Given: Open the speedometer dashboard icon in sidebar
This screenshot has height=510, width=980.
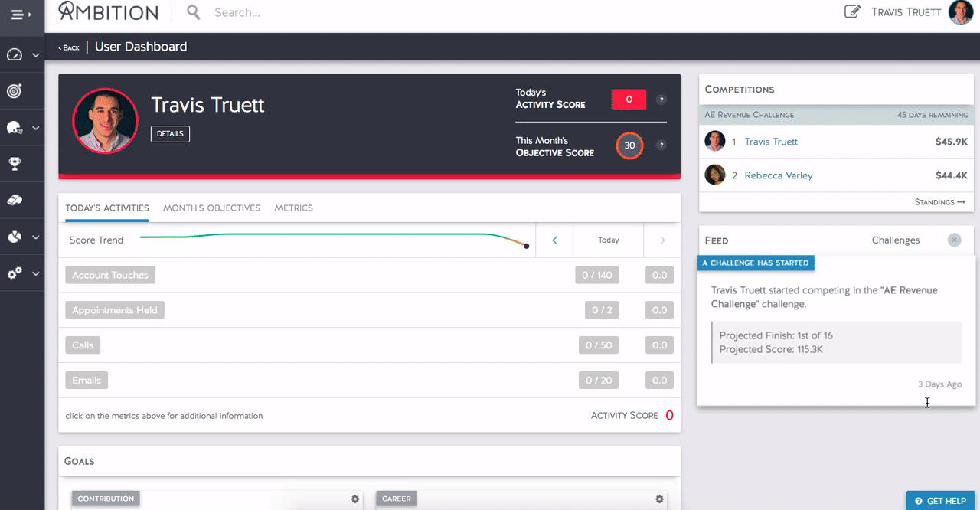Looking at the screenshot, I should [15, 55].
